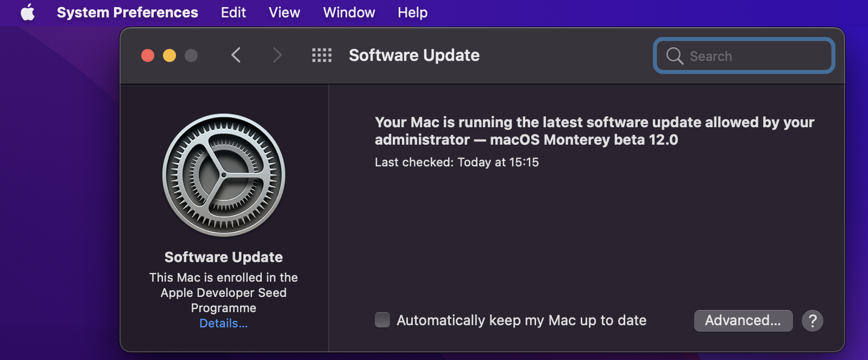
Task: Click the greyed-out zoom window button
Action: point(191,55)
